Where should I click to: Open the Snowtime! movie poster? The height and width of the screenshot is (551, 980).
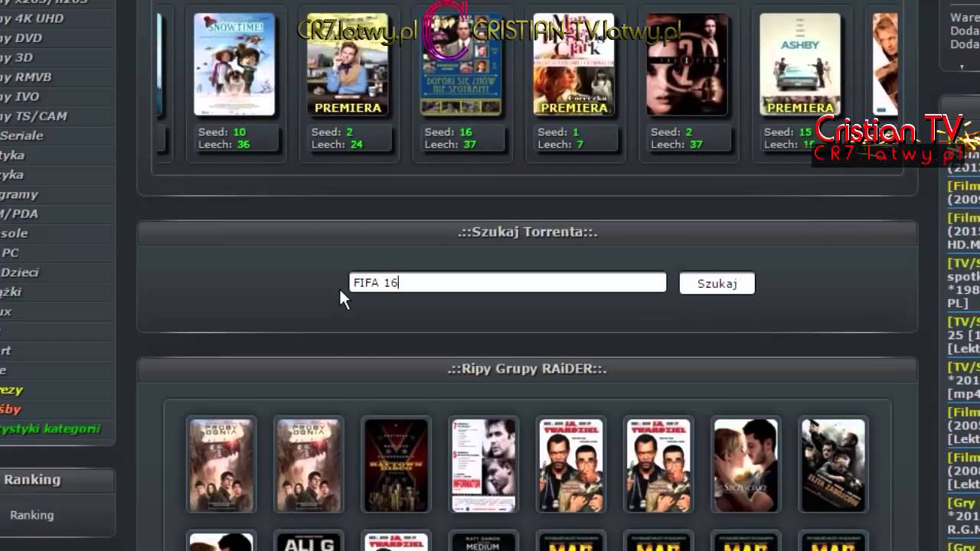[x=234, y=64]
